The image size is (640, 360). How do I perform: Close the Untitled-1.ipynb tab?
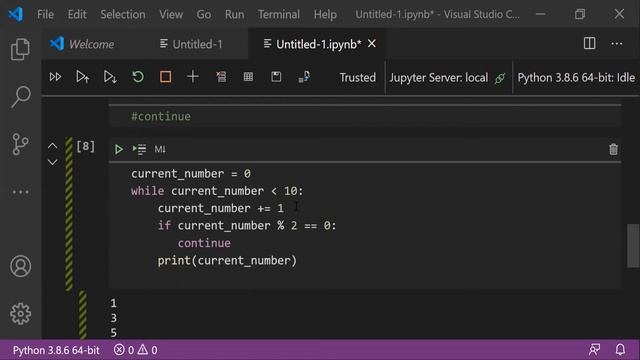click(372, 43)
